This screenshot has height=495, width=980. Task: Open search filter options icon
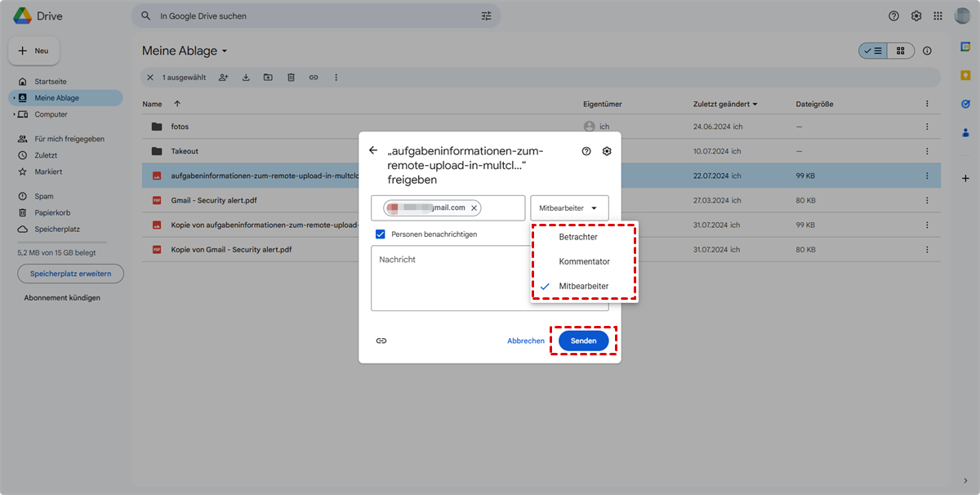coord(487,16)
